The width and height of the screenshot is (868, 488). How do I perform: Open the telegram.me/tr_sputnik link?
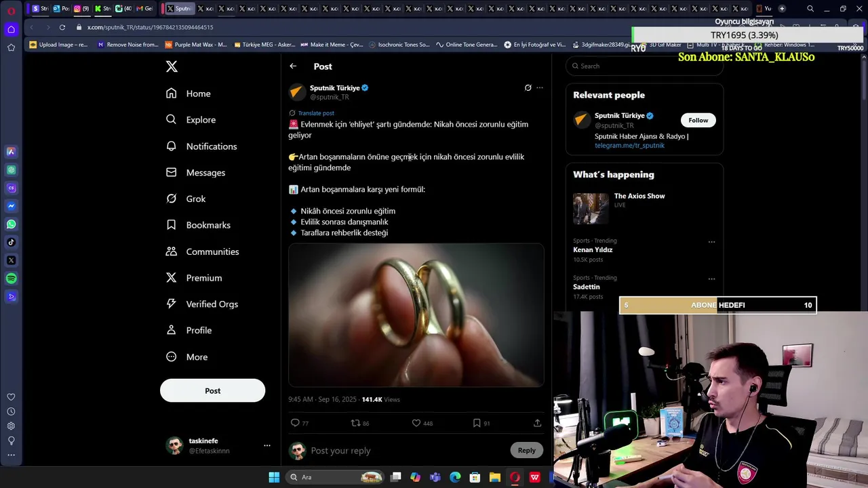click(629, 146)
